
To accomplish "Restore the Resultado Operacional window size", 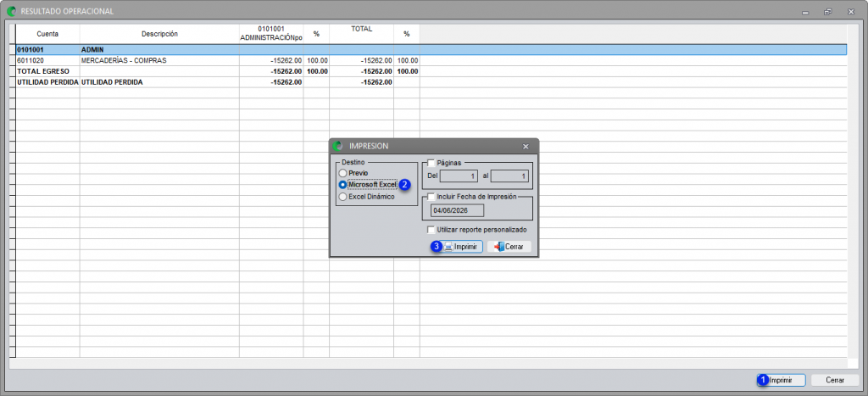I will [828, 11].
